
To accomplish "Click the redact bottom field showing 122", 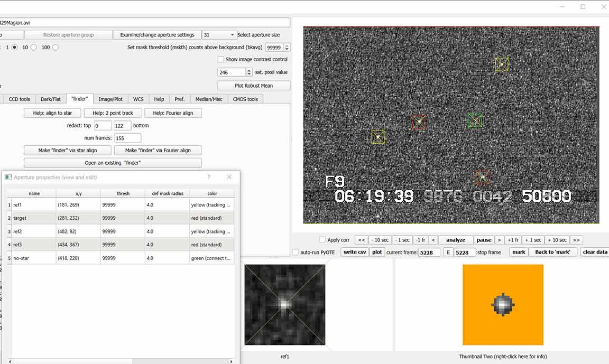I will pos(122,126).
